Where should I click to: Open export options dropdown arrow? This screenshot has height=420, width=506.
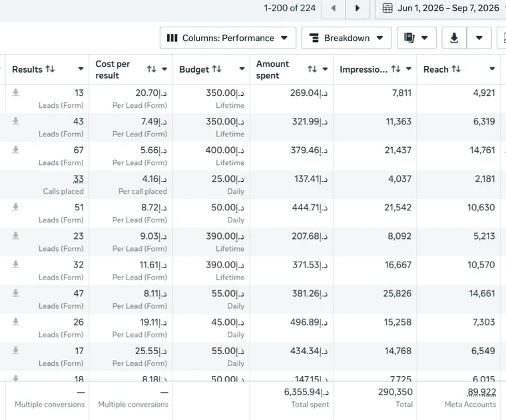coord(479,38)
